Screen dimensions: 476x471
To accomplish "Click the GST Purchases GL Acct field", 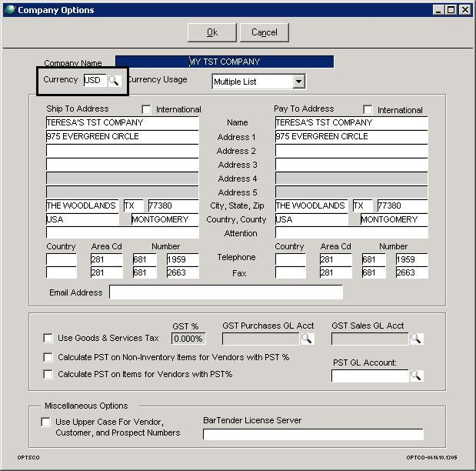I will point(261,339).
